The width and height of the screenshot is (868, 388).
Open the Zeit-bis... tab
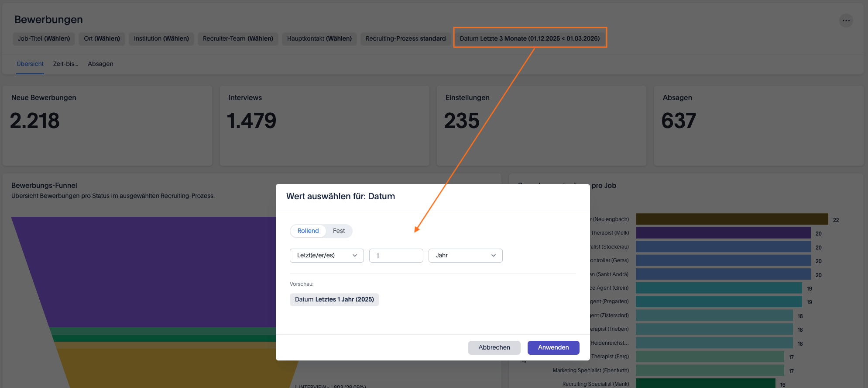coord(65,64)
